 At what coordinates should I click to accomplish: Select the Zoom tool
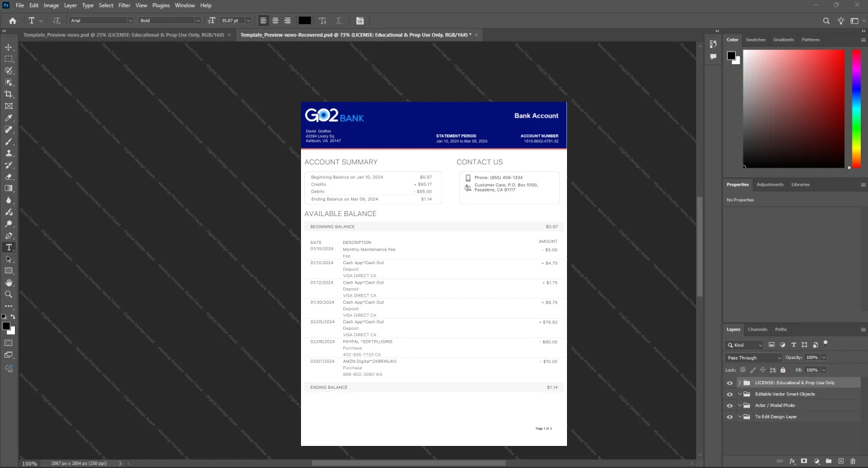[x=8, y=294]
